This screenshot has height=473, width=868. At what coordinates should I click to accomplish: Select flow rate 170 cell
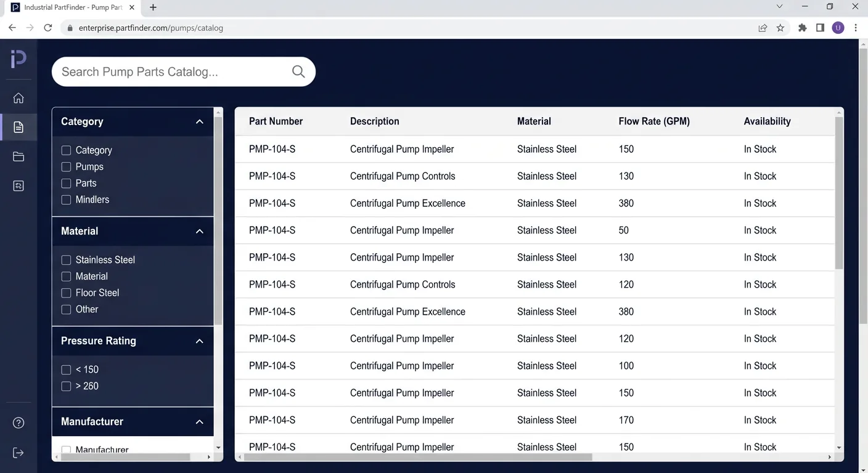[626, 420]
